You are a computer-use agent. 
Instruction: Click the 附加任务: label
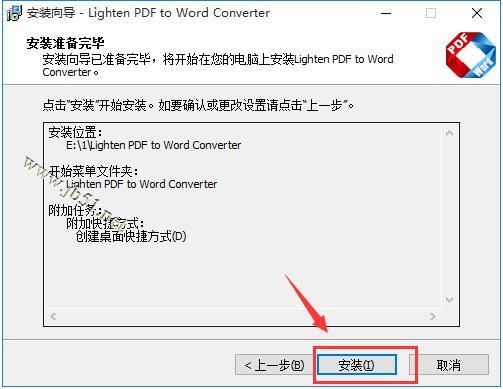(75, 210)
